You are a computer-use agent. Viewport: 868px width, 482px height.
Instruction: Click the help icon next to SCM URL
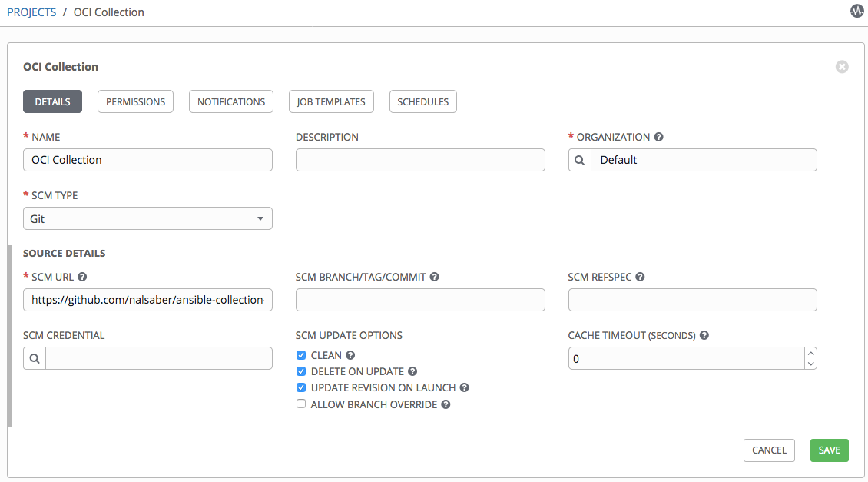82,276
